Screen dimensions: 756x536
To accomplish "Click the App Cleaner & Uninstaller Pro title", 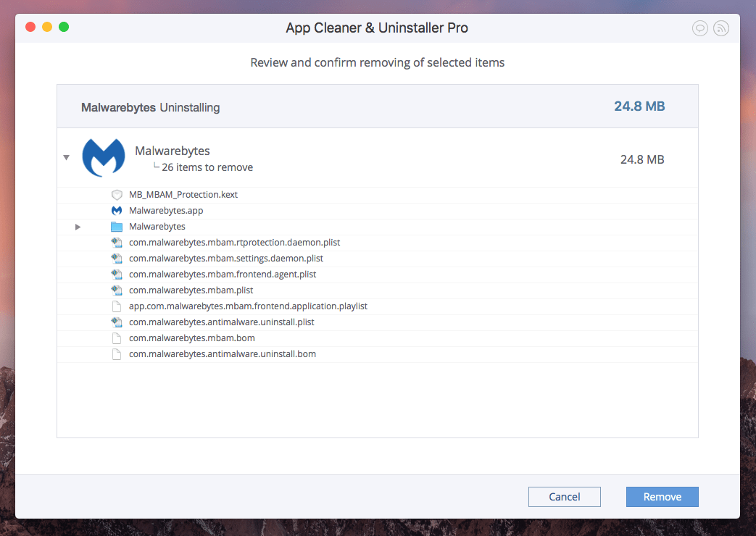I will pyautogui.click(x=377, y=28).
